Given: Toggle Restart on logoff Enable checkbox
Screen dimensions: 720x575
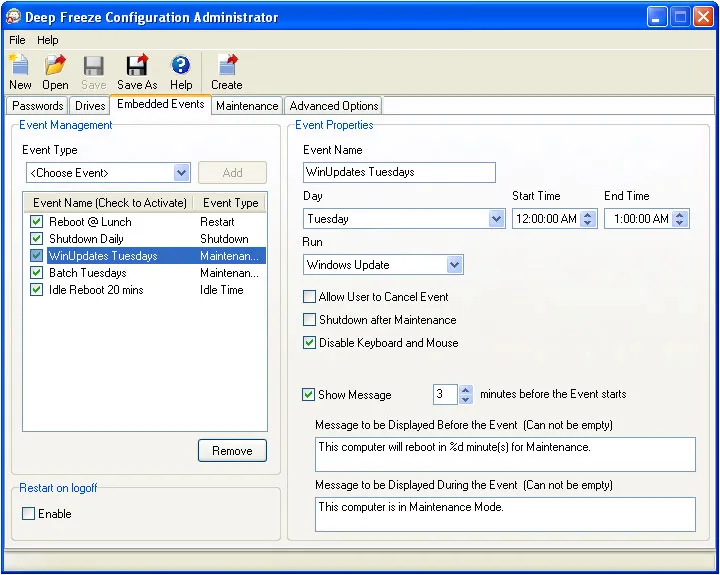Looking at the screenshot, I should 29,514.
